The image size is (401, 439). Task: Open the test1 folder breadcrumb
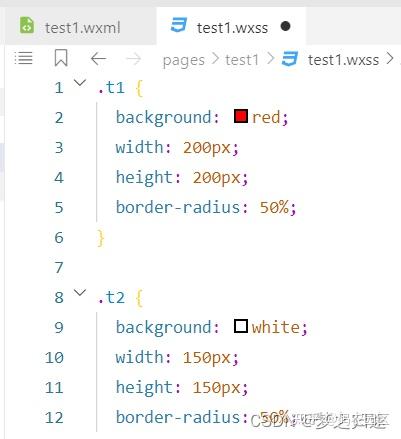[242, 60]
